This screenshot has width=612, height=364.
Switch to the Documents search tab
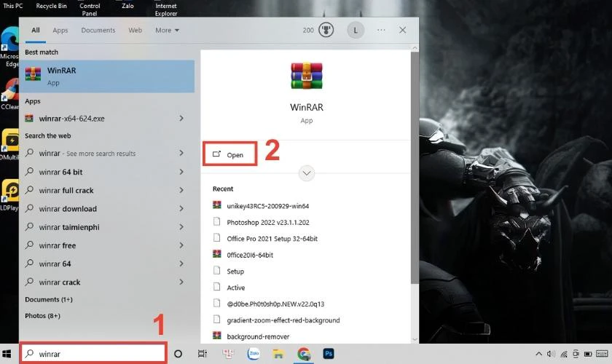pyautogui.click(x=98, y=30)
